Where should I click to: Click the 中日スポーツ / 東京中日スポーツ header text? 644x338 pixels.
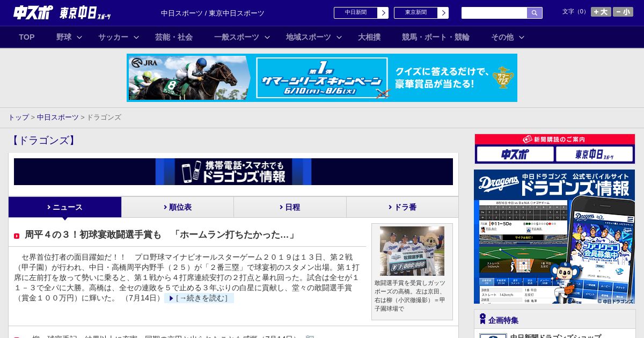click(x=213, y=13)
